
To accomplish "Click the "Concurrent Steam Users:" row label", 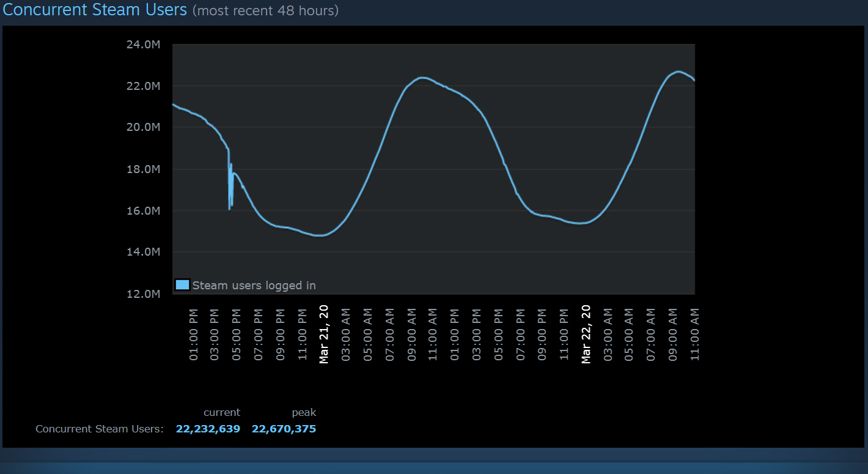I will tap(100, 429).
